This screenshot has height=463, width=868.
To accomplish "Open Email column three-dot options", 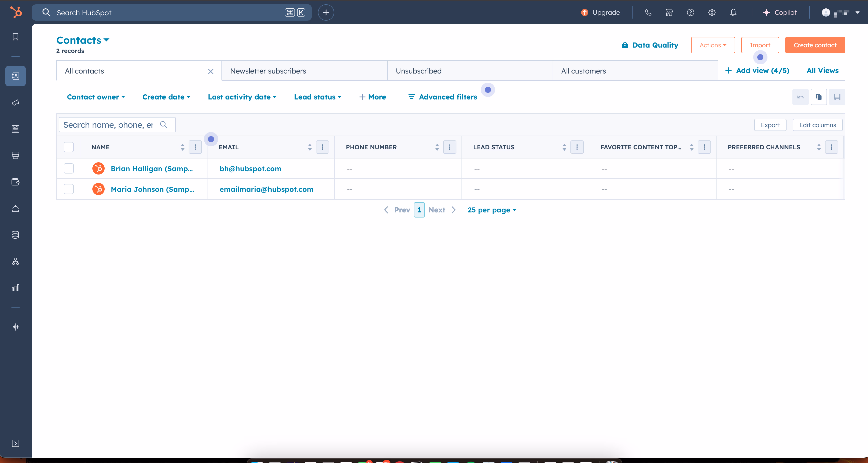I will pos(323,147).
